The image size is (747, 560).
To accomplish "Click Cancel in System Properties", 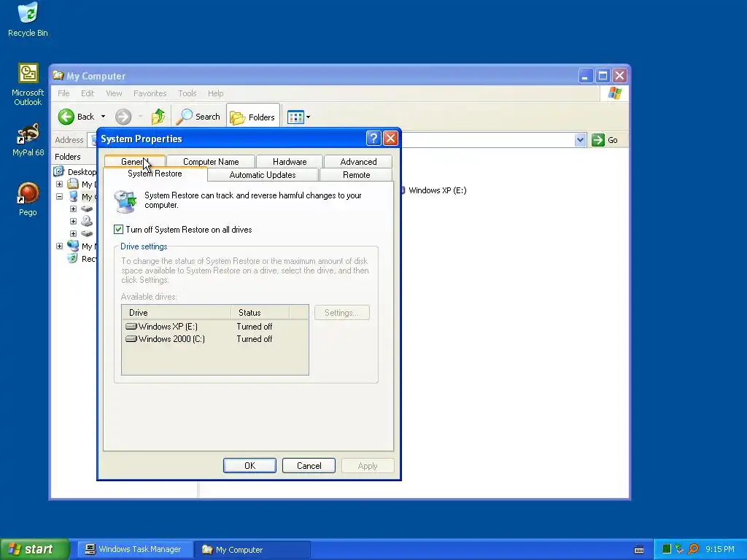I will (x=309, y=466).
